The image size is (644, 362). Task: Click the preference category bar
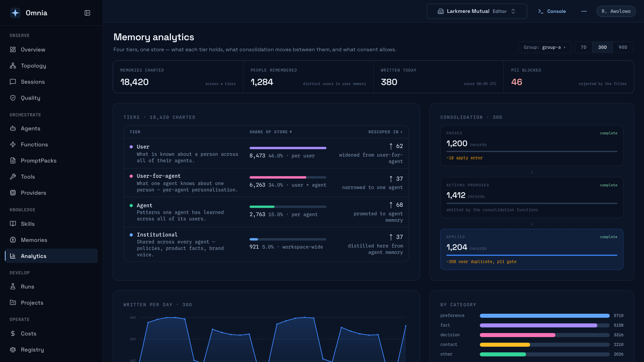pos(544,316)
